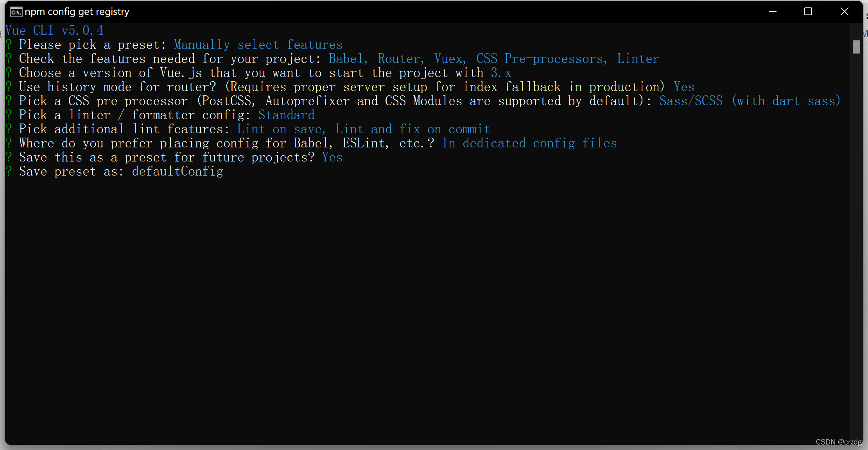Click the scrollbar thumb on the right

point(856,47)
